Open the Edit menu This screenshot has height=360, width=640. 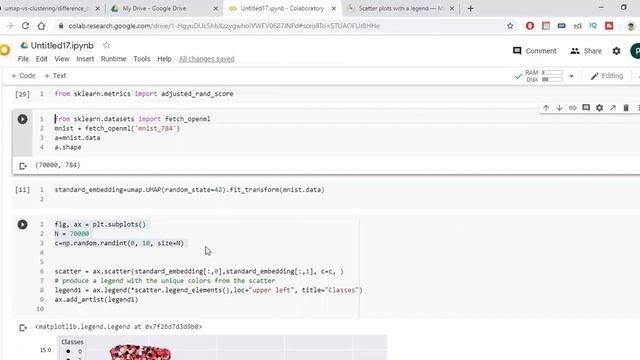[x=41, y=59]
